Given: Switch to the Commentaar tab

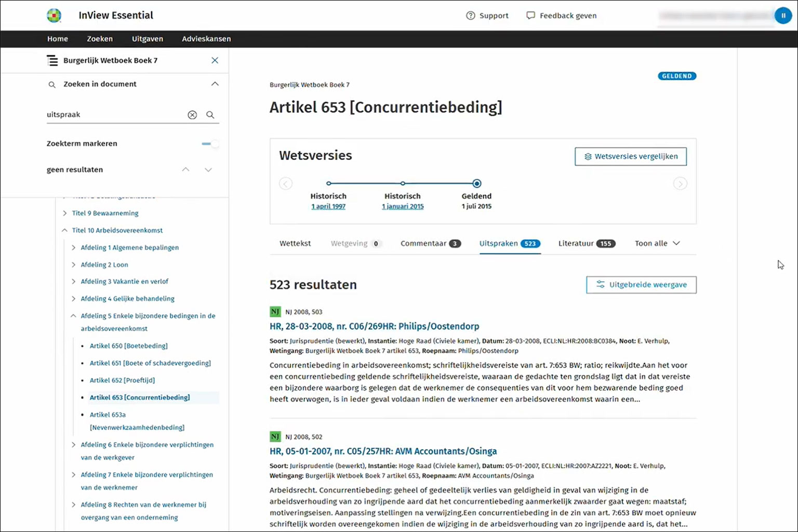Looking at the screenshot, I should coord(431,243).
